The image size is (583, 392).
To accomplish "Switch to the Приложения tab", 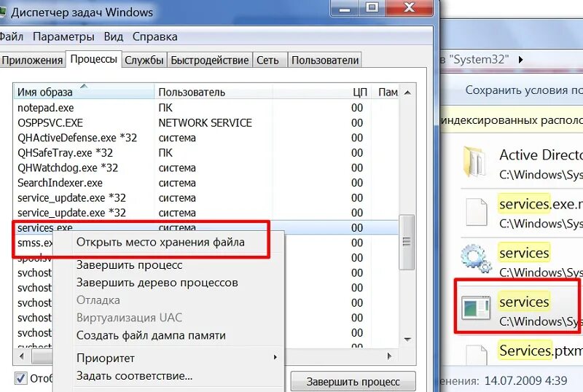I will click(31, 60).
